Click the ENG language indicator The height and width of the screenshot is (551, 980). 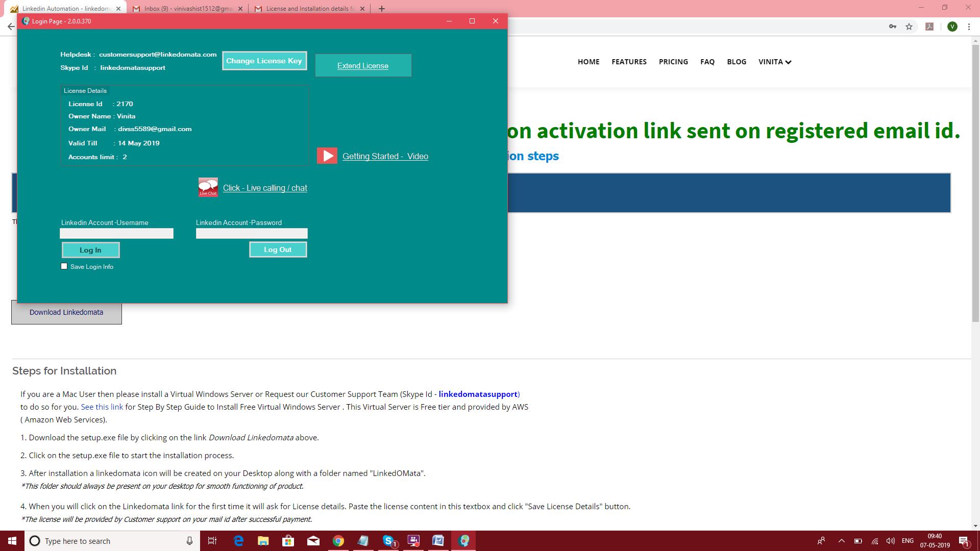[x=908, y=541]
